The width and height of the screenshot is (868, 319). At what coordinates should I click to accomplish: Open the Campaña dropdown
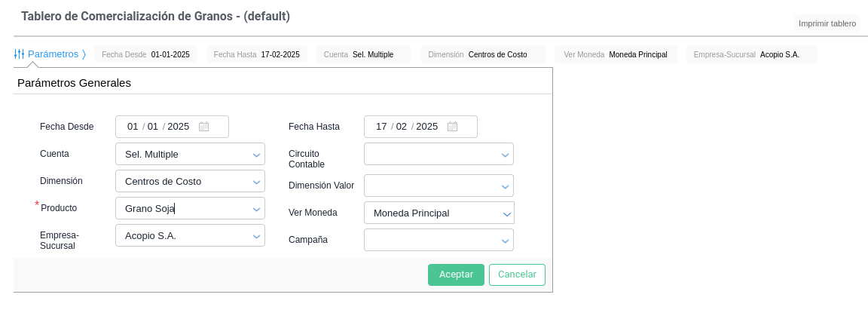pos(505,241)
